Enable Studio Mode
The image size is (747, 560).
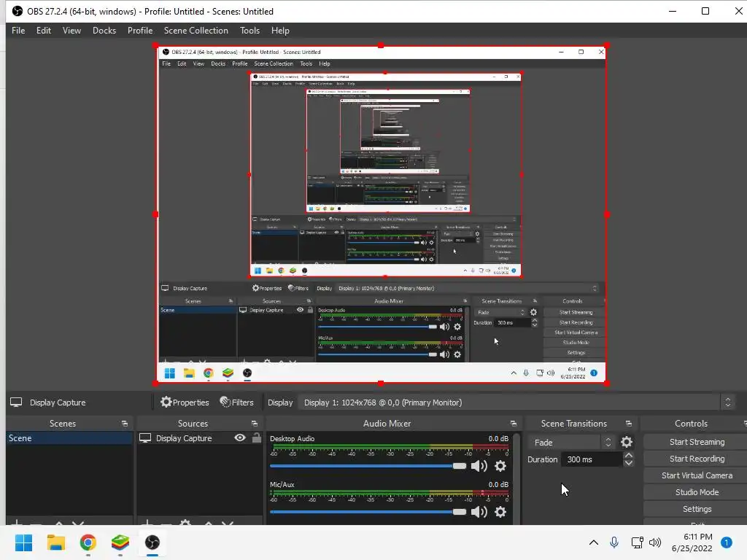(x=697, y=492)
